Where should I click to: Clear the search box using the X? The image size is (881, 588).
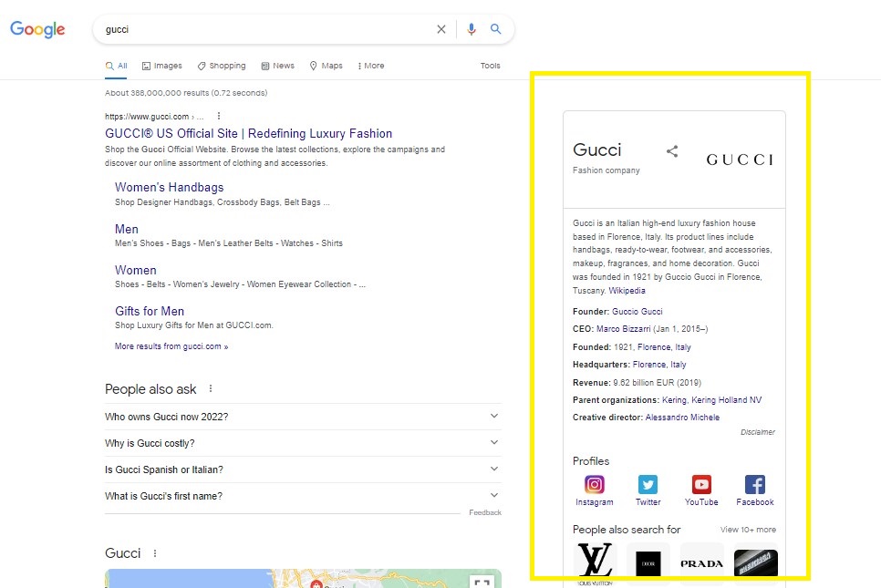[x=441, y=29]
